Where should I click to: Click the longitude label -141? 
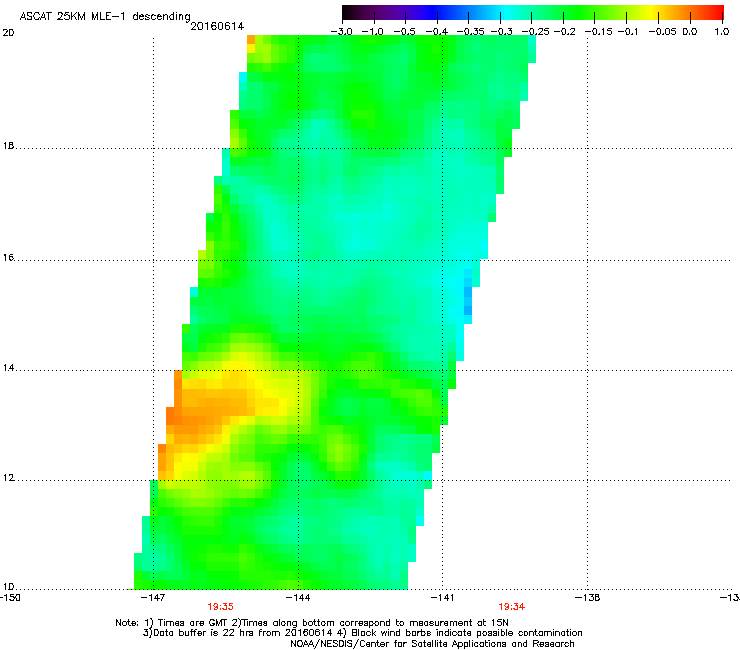pos(442,598)
